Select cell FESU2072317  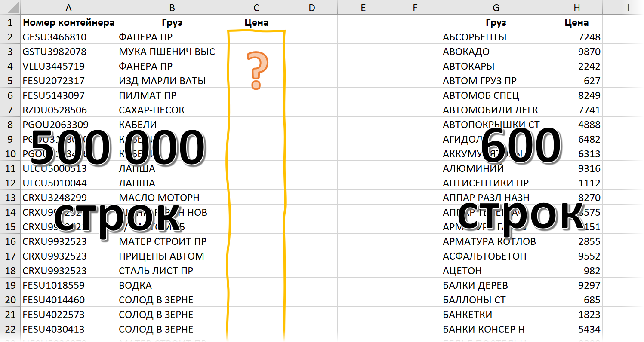[68, 81]
